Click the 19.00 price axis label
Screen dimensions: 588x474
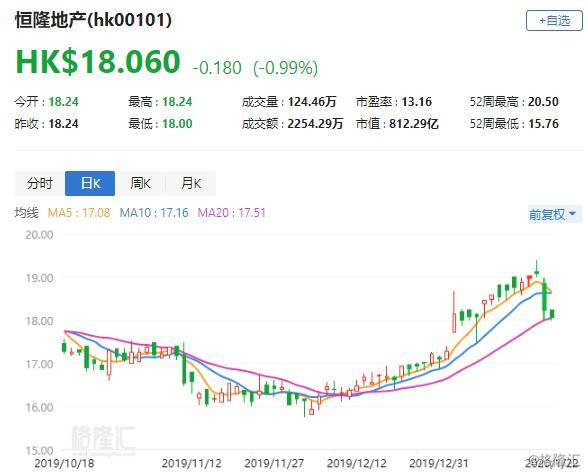tap(39, 278)
